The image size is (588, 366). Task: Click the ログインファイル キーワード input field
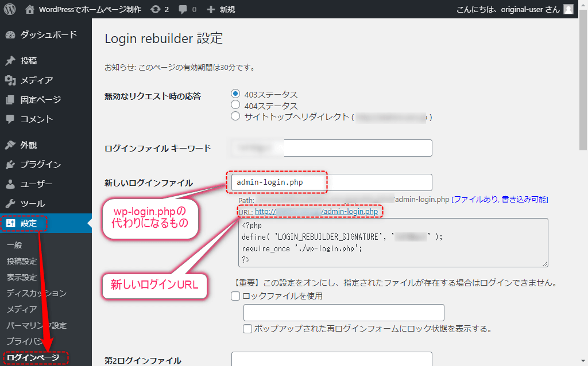(331, 148)
